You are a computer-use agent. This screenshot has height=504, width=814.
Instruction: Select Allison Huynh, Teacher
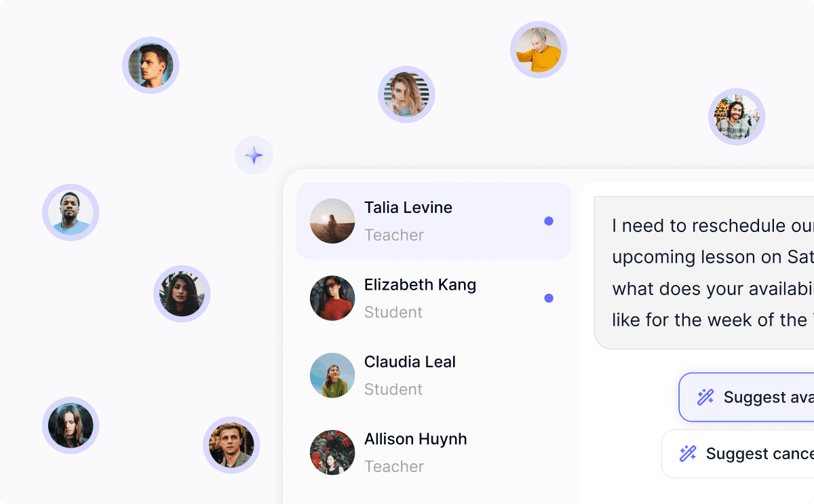(433, 452)
